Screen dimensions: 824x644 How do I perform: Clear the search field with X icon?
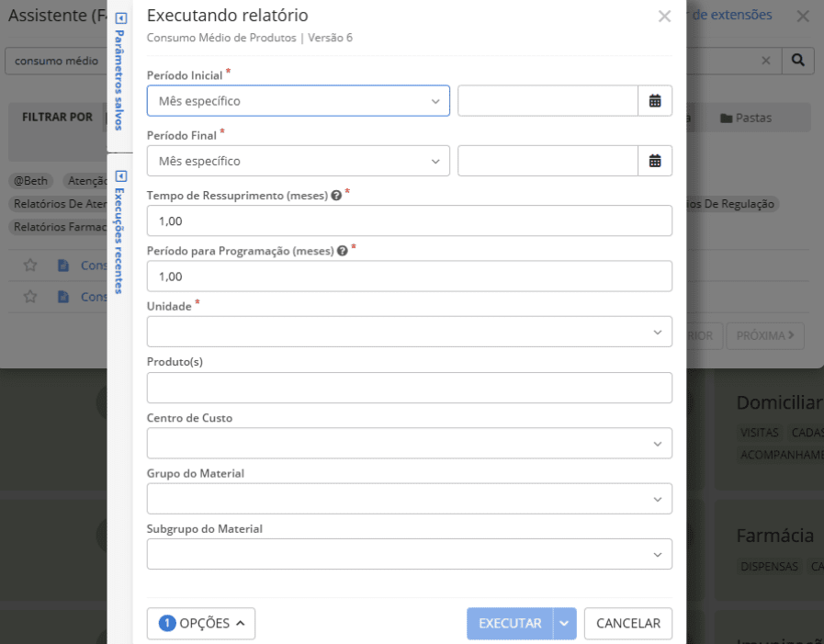(766, 61)
